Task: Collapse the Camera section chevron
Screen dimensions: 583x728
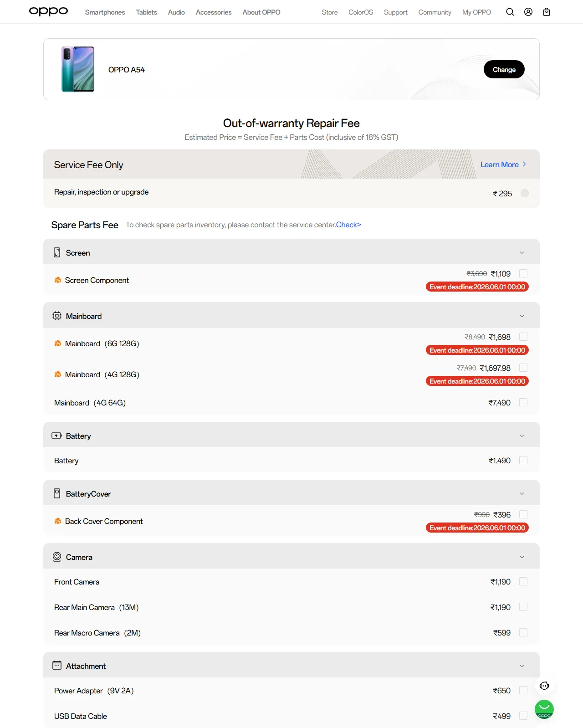Action: (522, 557)
